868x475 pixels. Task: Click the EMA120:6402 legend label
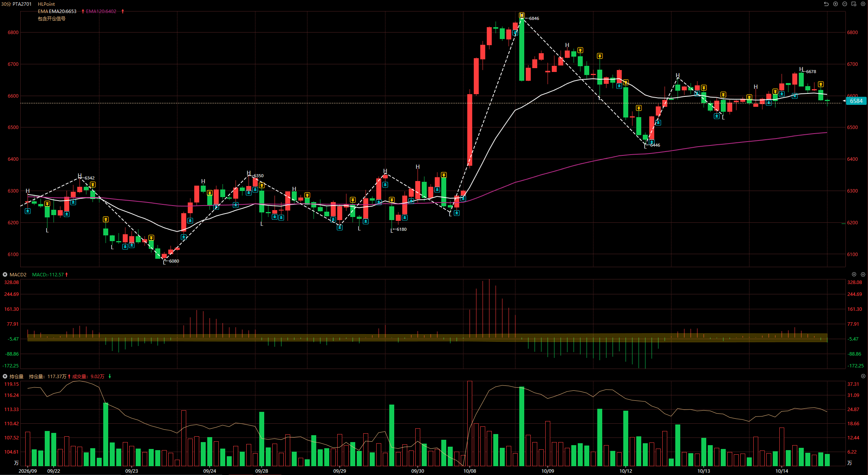(x=101, y=11)
